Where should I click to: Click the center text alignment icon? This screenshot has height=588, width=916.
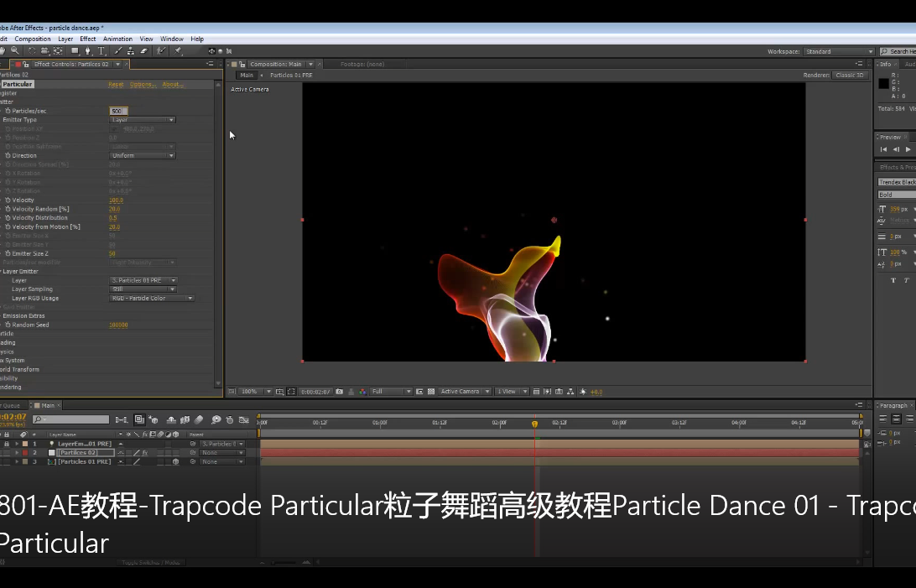(896, 419)
